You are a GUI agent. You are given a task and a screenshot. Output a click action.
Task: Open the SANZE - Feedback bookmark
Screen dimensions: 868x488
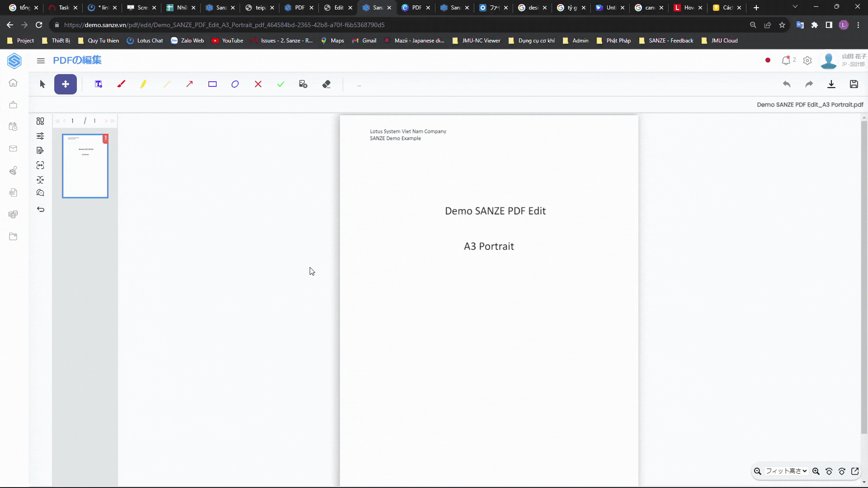click(666, 41)
